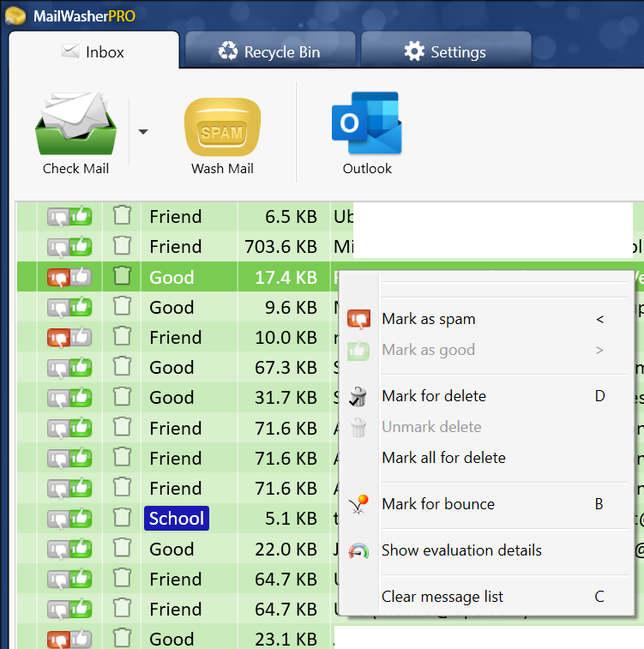Click thumbs-up on the 23.1 KB Good row
Screen dimensions: 644x649
coord(81,639)
